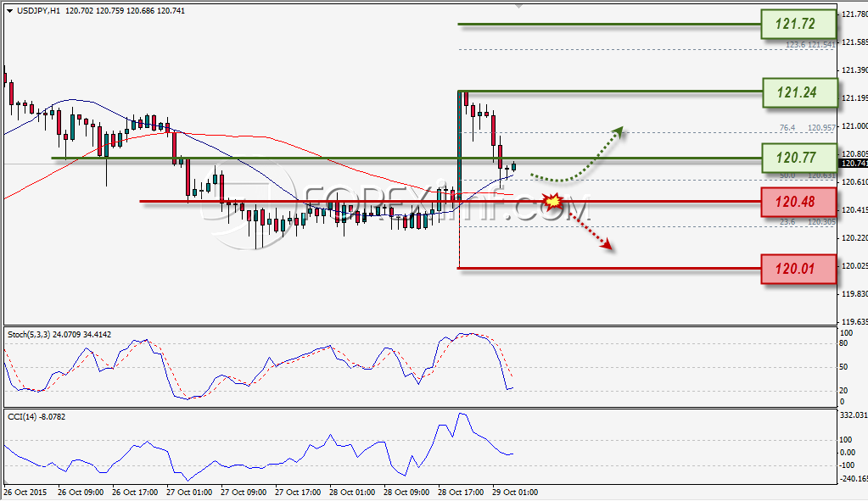868x501 pixels.
Task: Click the 121.390 price scale value
Action: 854,70
